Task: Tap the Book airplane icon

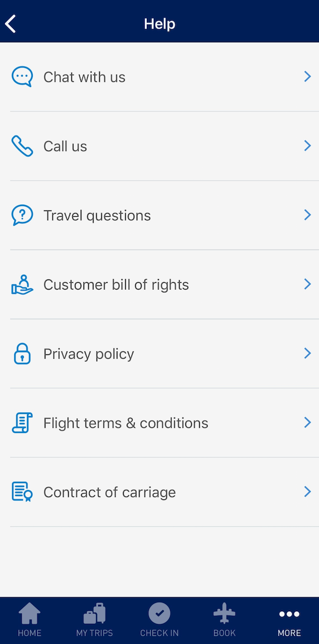Action: click(224, 613)
